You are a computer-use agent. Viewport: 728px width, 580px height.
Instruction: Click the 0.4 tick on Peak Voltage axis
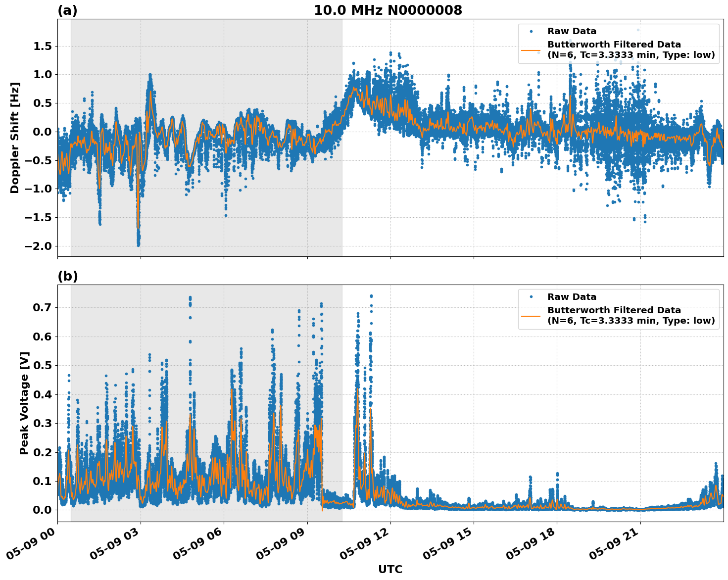(44, 394)
